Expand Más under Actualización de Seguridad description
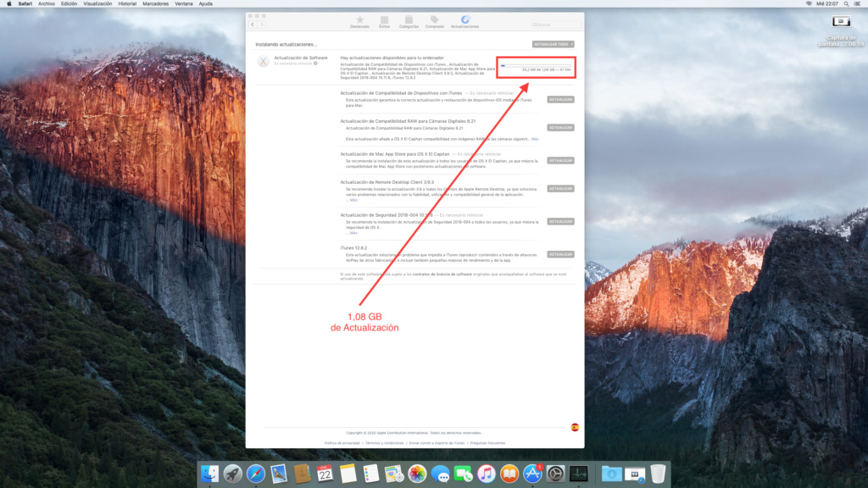This screenshot has height=488, width=868. 353,233
